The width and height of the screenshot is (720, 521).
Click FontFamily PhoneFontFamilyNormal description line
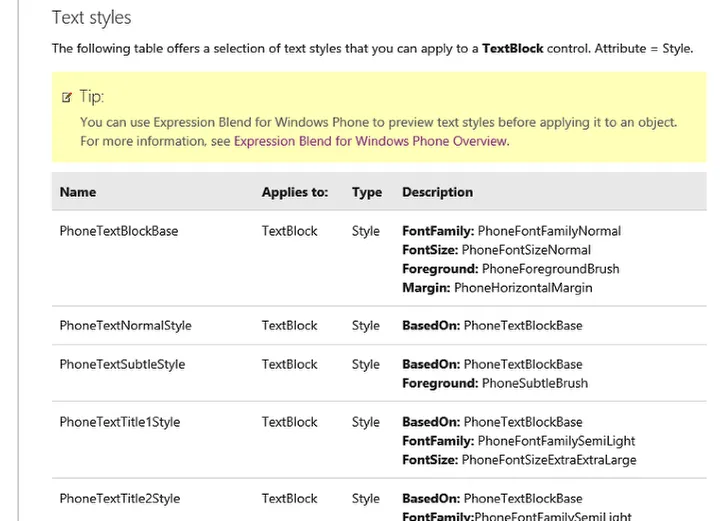[x=511, y=231]
